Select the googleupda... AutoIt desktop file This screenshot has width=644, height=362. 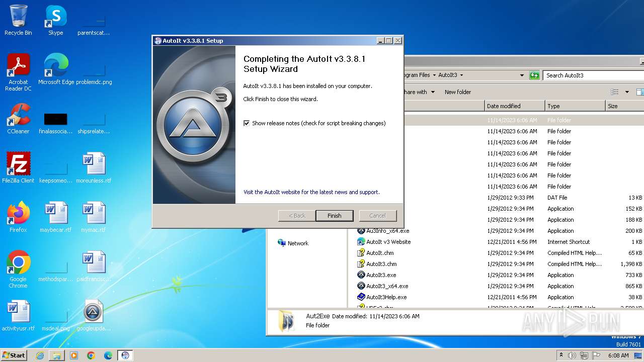pyautogui.click(x=94, y=316)
